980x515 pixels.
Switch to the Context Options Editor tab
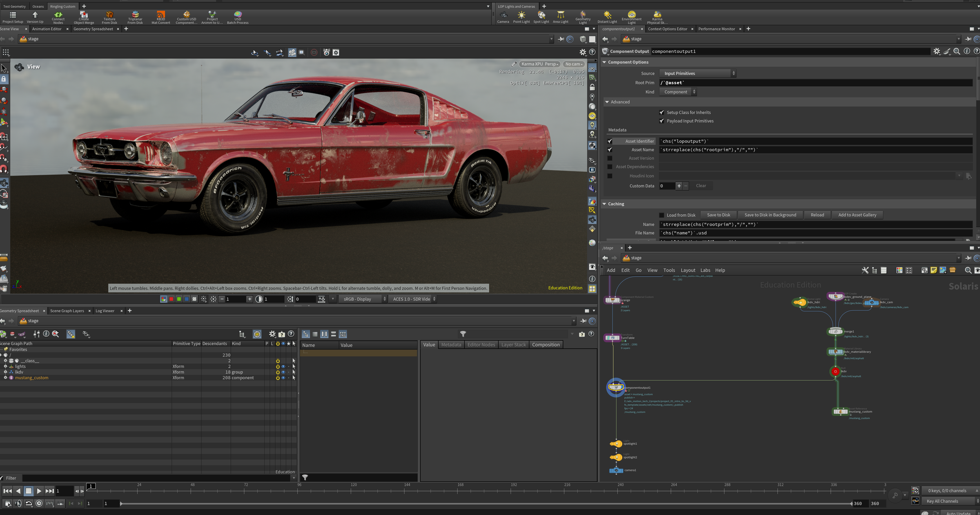pos(667,29)
